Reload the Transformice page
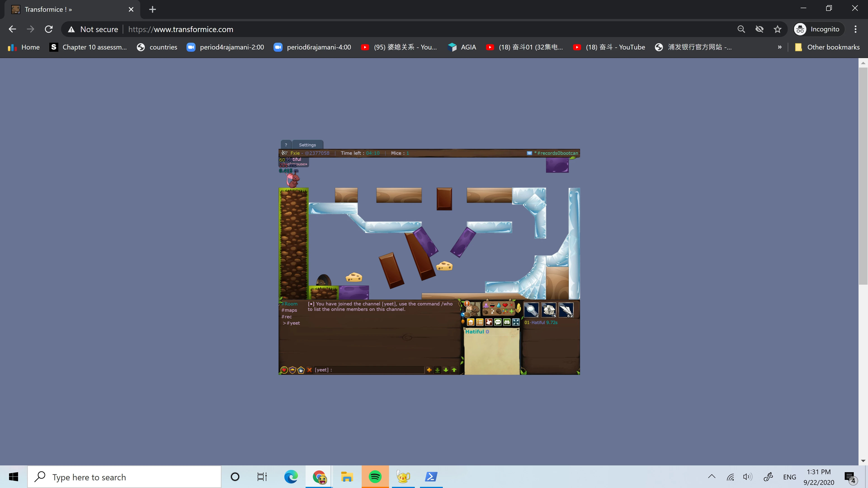This screenshot has width=868, height=488. [x=49, y=29]
